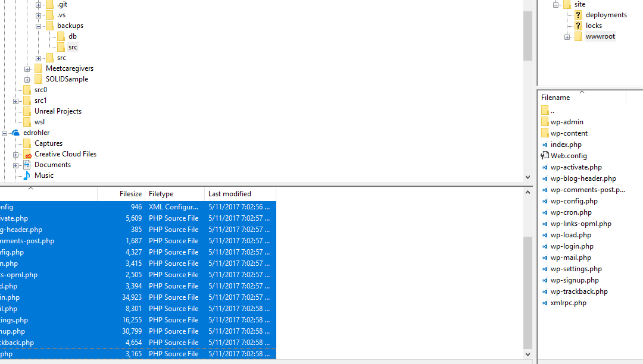Select the local row with filesize 3,165
643x364 pixels.
coord(138,354)
